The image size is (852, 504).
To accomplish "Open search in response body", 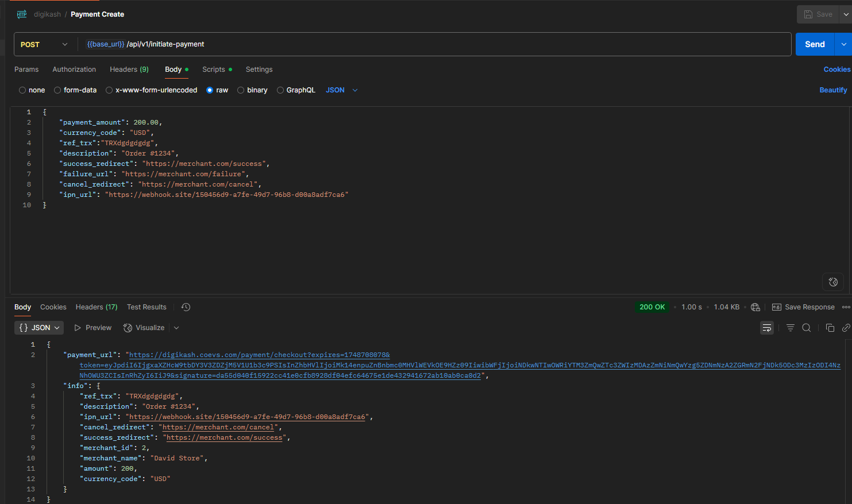I will (807, 328).
